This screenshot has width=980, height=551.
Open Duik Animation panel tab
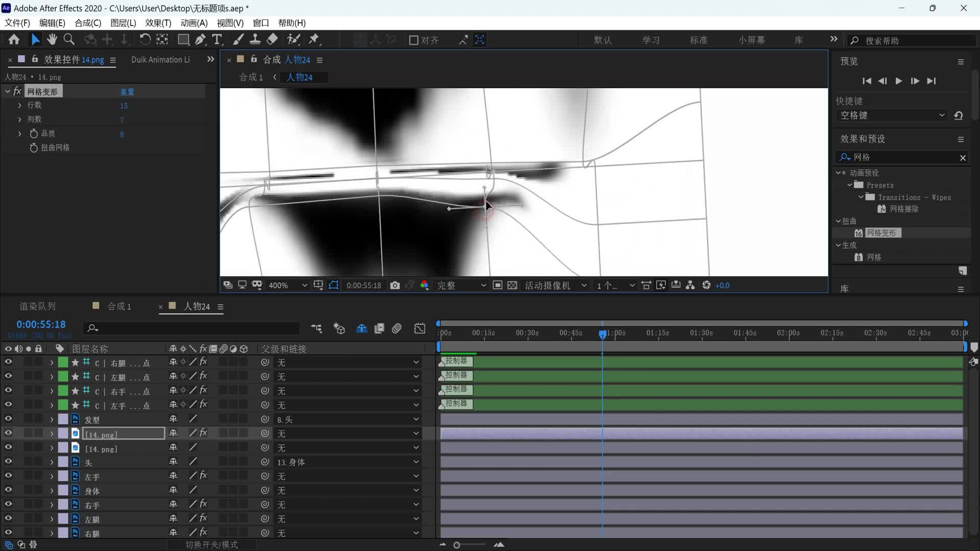[x=160, y=60]
